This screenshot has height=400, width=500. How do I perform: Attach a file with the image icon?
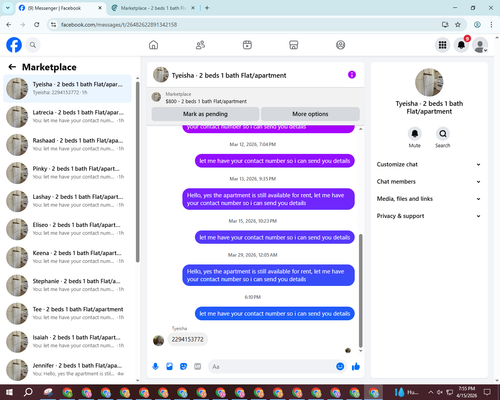(x=169, y=367)
